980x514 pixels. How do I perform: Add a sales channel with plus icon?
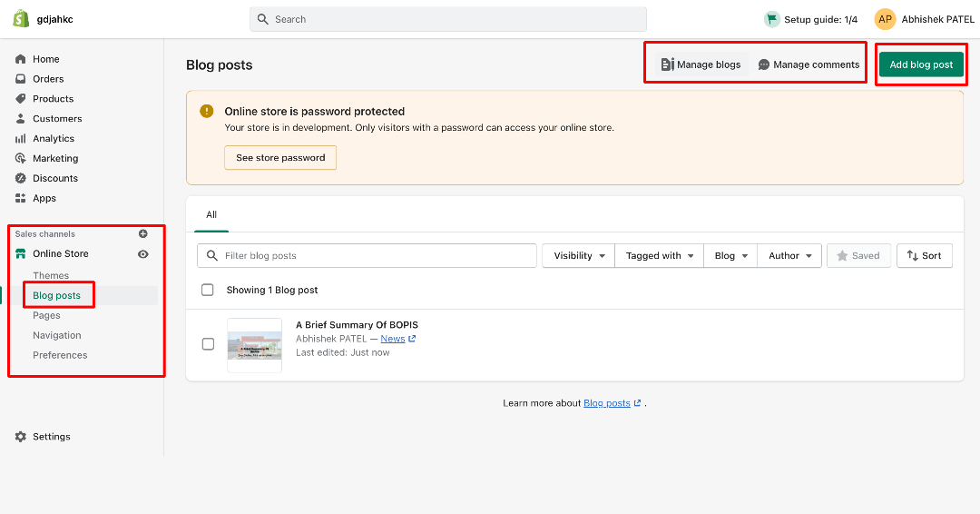tap(143, 234)
